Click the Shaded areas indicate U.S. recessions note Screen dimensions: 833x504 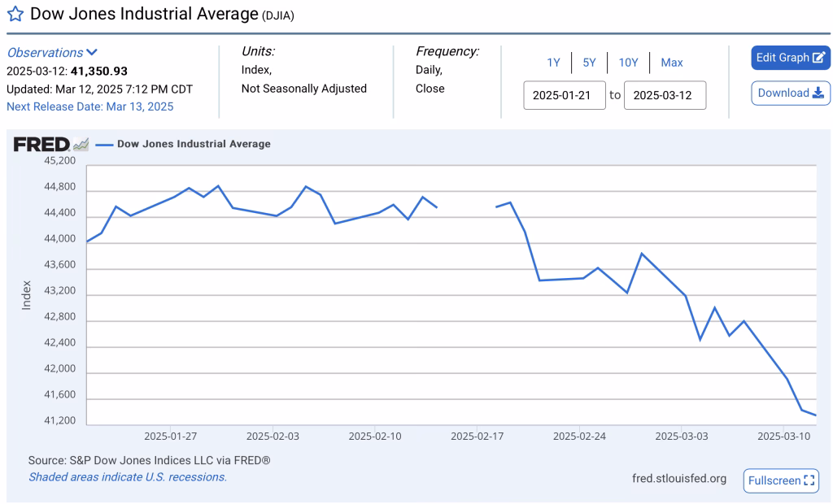(x=128, y=477)
